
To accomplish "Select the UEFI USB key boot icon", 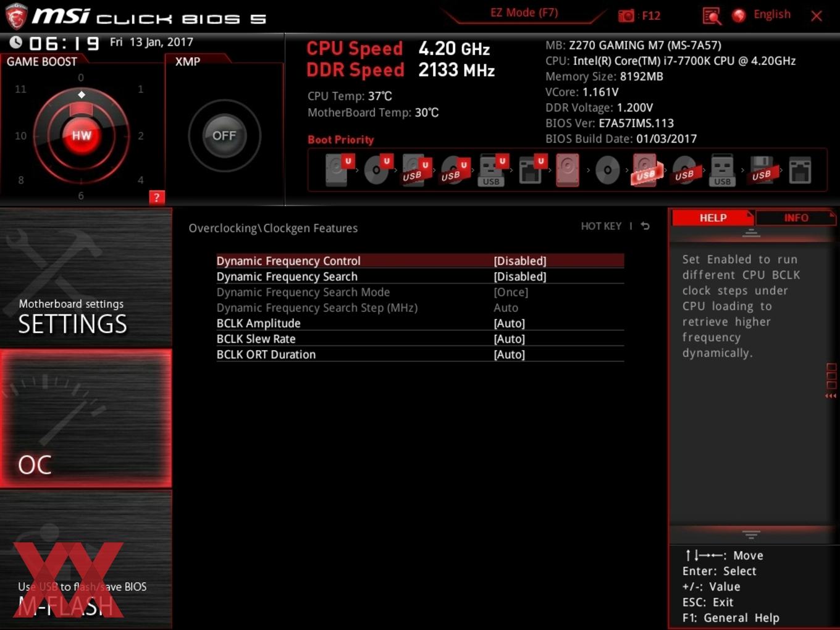I will pos(492,170).
